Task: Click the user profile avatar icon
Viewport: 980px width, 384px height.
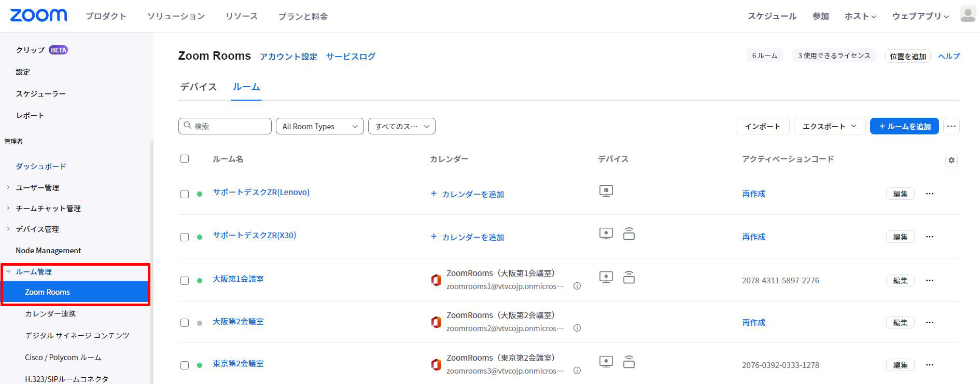Action: click(x=967, y=15)
